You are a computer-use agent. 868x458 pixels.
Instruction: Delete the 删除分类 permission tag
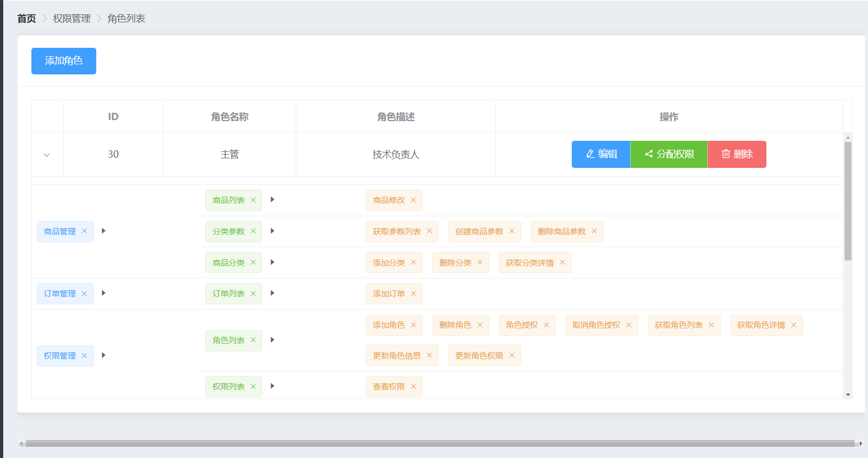pos(480,262)
